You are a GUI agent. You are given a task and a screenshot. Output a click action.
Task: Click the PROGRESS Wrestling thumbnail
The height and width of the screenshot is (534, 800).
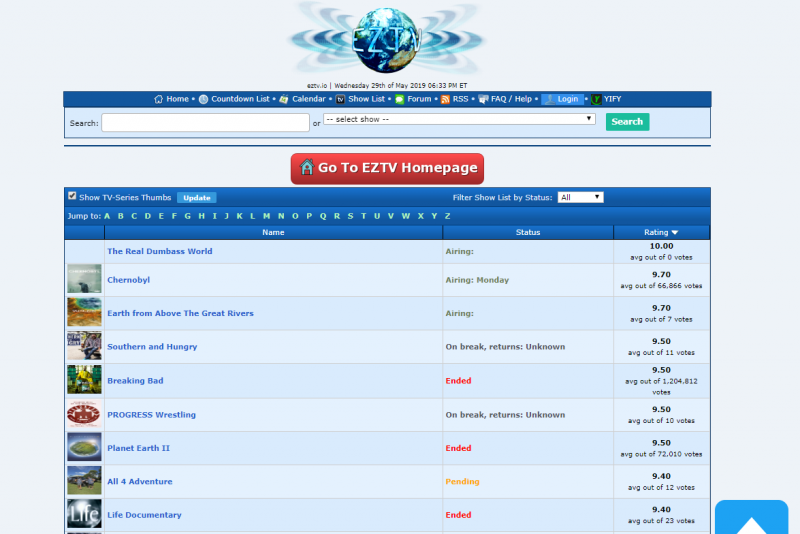click(84, 414)
